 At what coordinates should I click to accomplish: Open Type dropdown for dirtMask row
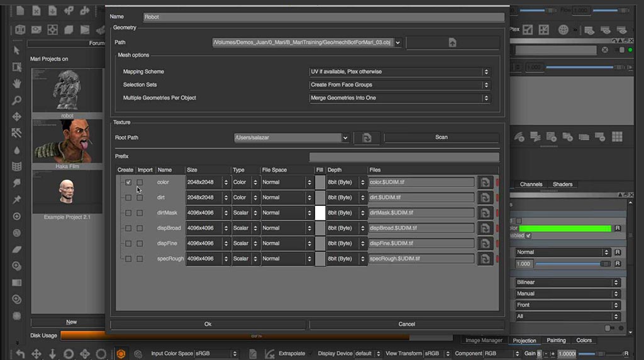click(246, 213)
